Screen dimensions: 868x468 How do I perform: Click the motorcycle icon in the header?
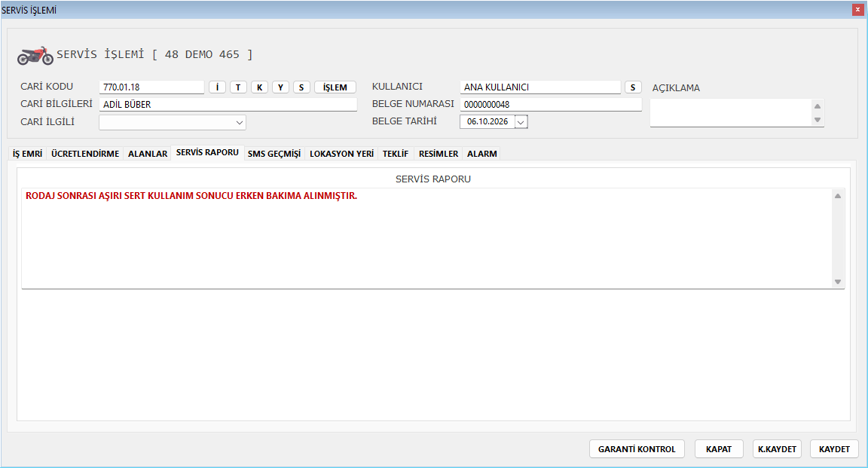point(35,55)
